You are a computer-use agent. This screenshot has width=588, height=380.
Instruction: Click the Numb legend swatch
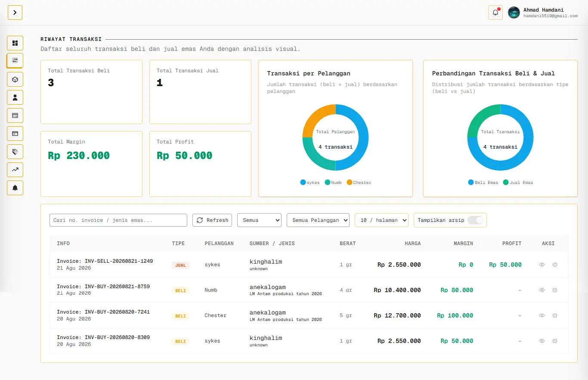328,183
